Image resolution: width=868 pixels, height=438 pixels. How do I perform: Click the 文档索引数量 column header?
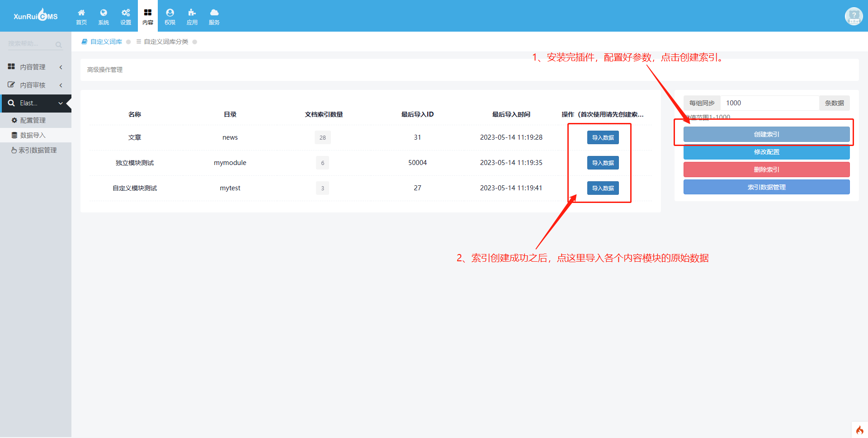[324, 114]
